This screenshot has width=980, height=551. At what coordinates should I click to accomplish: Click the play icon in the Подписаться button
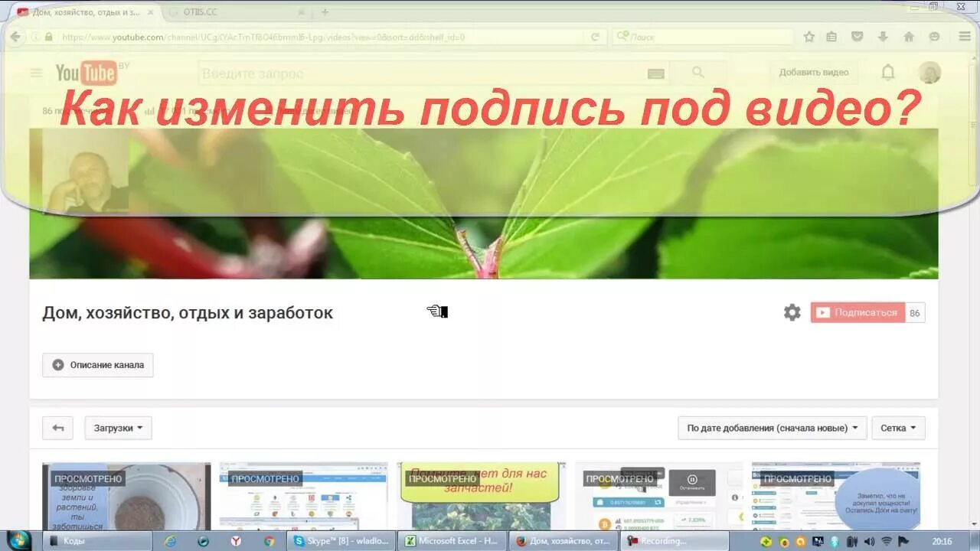[x=823, y=312]
